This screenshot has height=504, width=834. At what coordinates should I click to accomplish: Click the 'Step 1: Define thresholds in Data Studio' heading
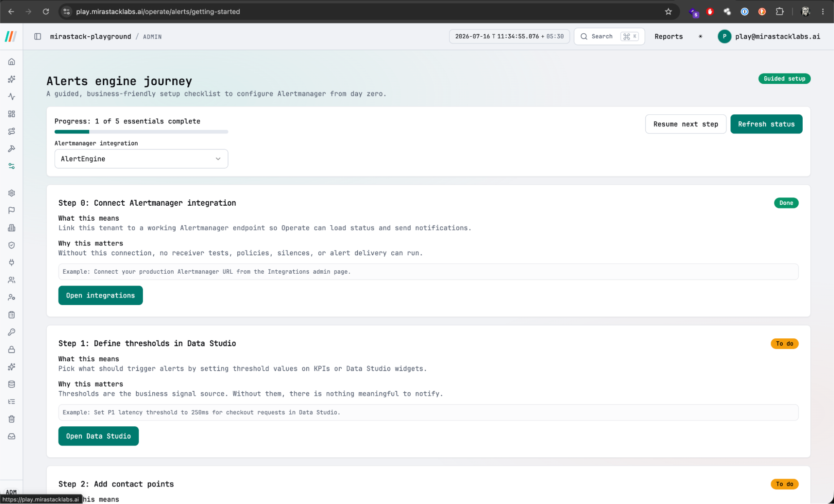(x=147, y=343)
